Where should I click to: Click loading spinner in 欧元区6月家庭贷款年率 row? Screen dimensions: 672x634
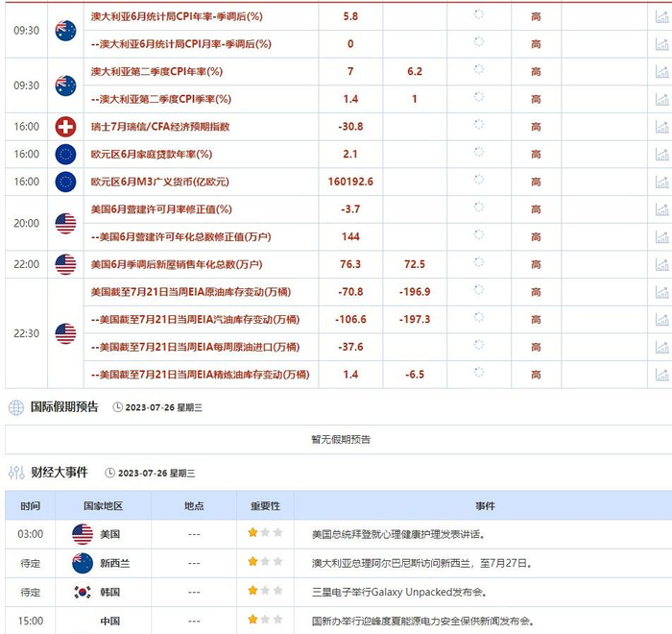click(479, 152)
